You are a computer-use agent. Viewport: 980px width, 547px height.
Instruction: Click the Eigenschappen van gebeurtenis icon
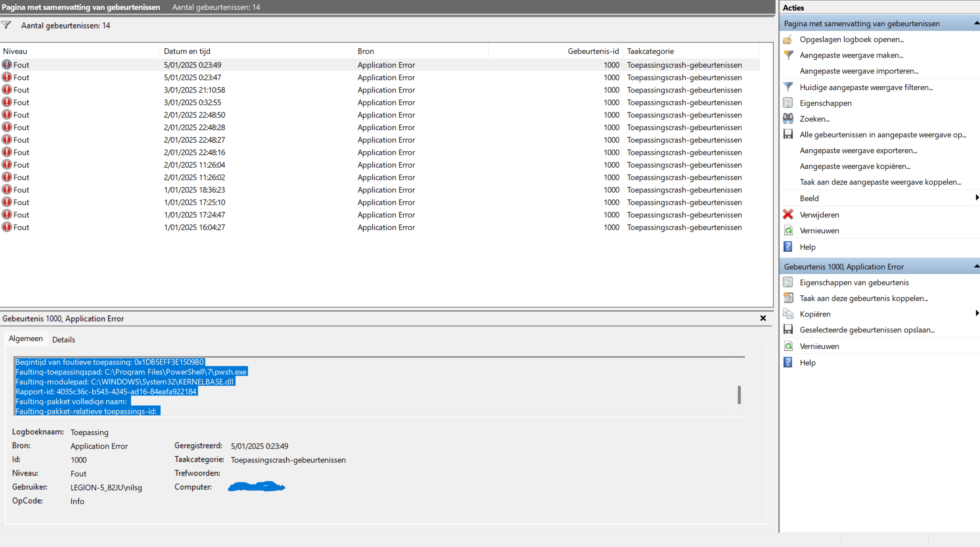click(x=788, y=282)
